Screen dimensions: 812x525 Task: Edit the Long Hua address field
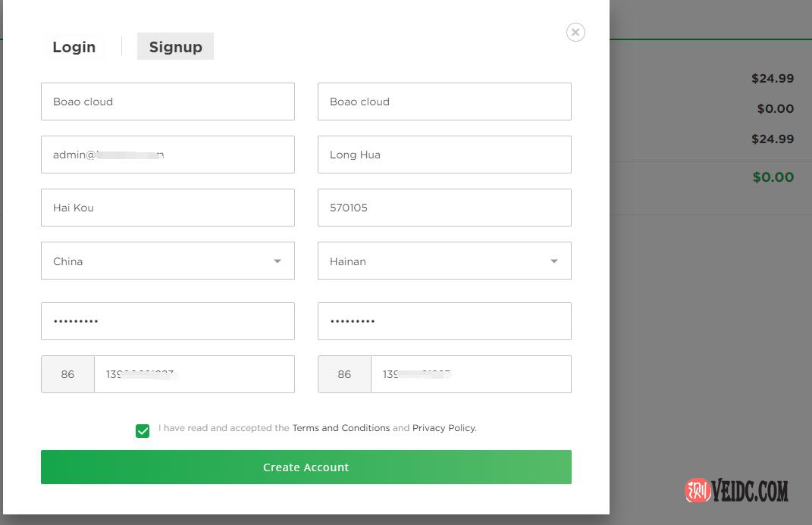tap(444, 155)
